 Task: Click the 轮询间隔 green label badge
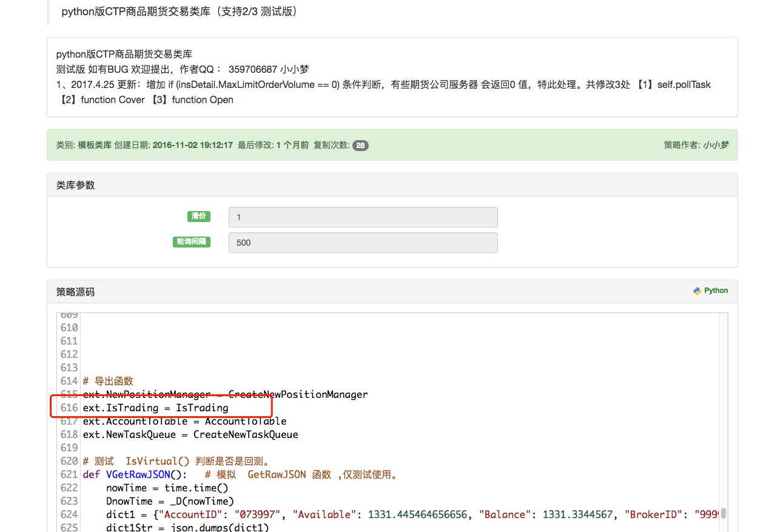coord(190,241)
